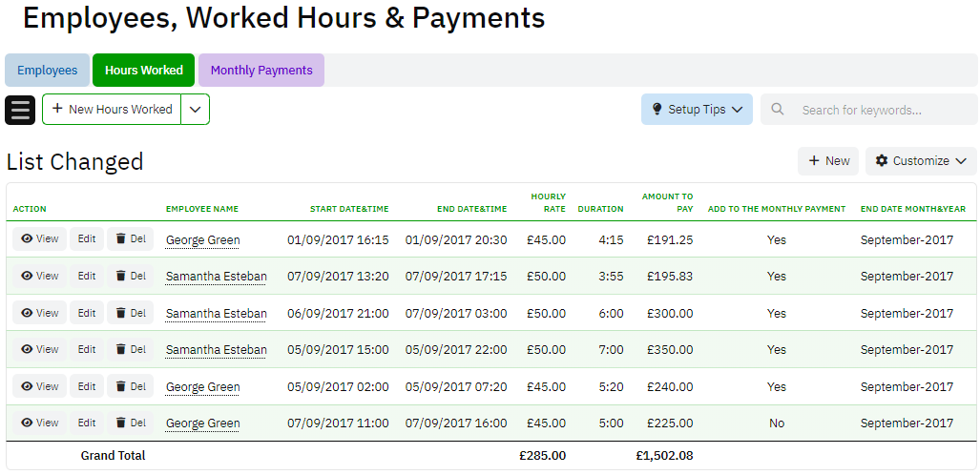View George Green's 4:15 duration record
The height and width of the screenshot is (475, 980).
pyautogui.click(x=40, y=239)
